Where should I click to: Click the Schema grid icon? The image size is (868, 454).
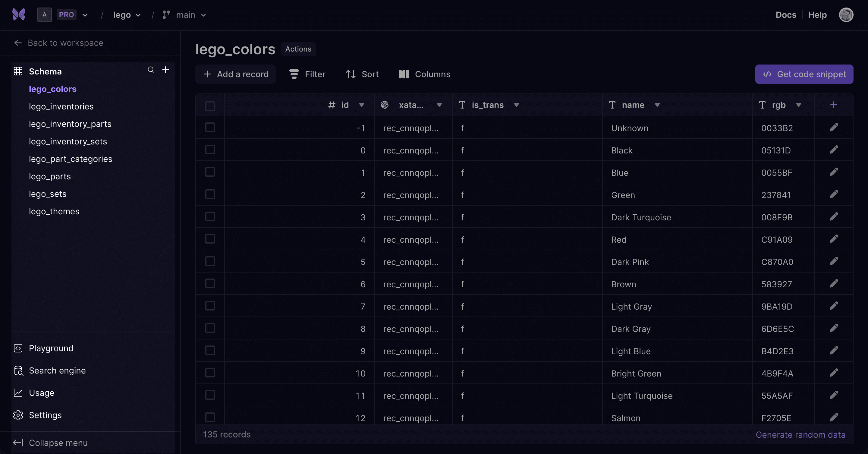[x=18, y=71]
